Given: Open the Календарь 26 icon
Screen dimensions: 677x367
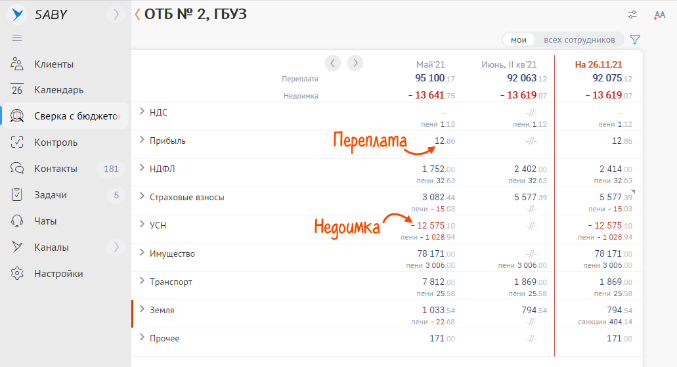Looking at the screenshot, I should pyautogui.click(x=17, y=90).
